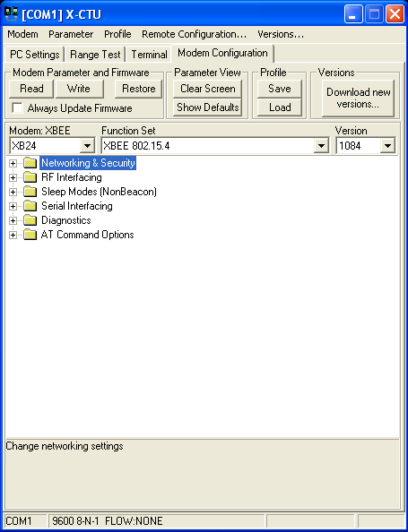This screenshot has height=532, width=408.
Task: Click the Read button
Action: click(x=31, y=89)
